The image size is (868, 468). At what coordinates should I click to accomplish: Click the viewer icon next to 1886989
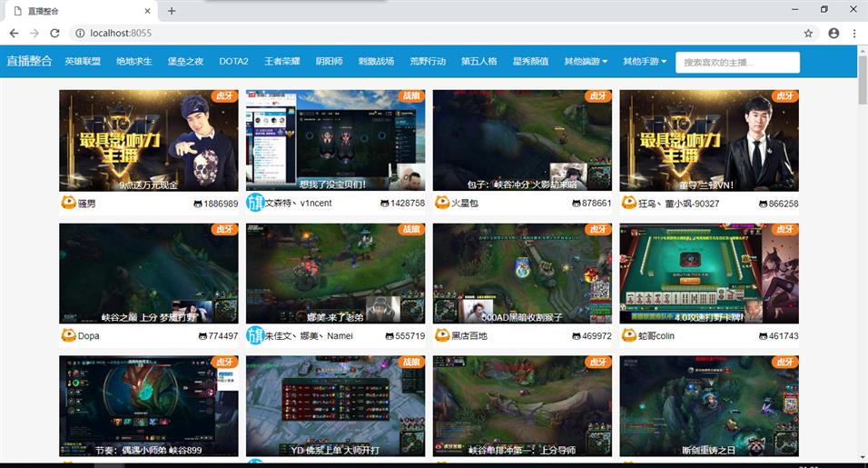(198, 204)
